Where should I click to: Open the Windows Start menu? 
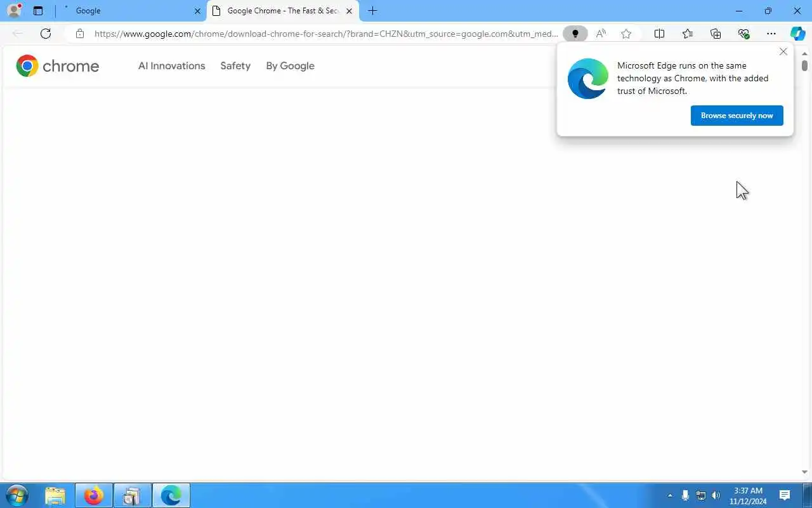point(16,495)
